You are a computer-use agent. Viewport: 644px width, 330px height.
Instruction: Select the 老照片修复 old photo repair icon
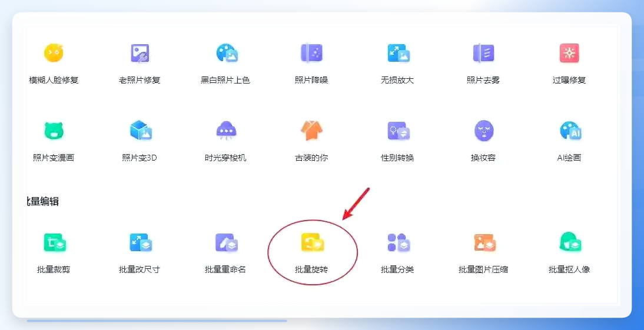pyautogui.click(x=140, y=53)
